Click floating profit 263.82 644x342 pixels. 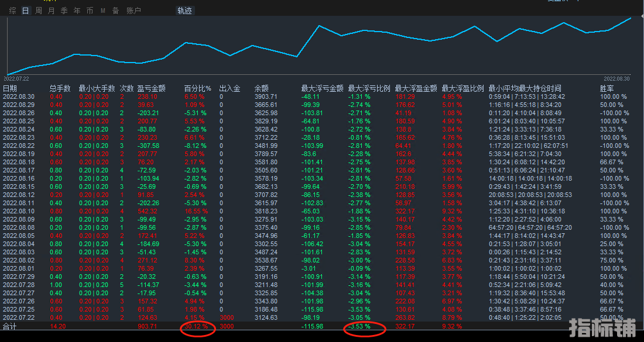click(405, 318)
